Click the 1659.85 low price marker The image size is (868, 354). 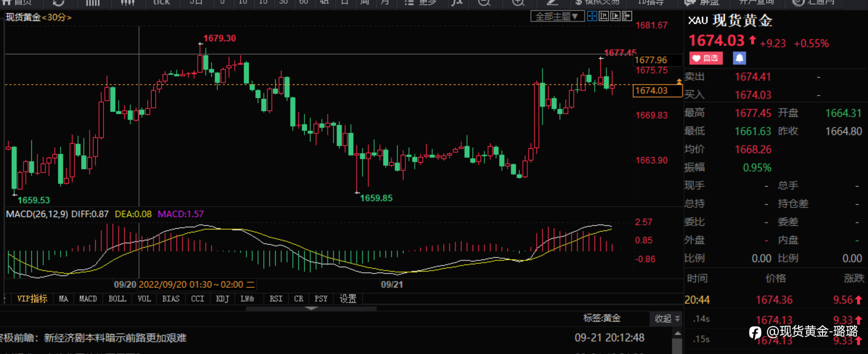click(x=376, y=198)
